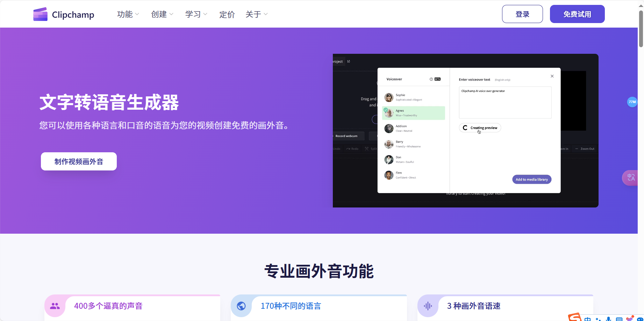
Task: Click the Clipchamp logo icon
Action: (x=40, y=14)
